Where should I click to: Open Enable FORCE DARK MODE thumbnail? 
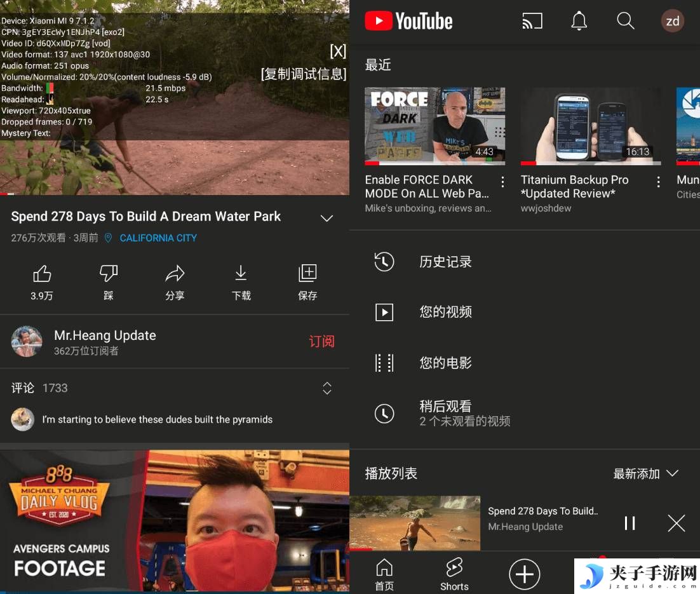tap(435, 126)
